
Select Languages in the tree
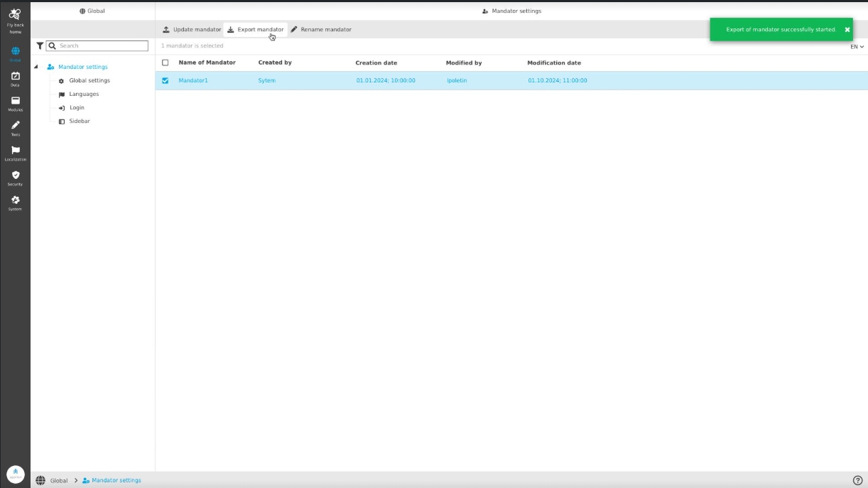pos(84,94)
